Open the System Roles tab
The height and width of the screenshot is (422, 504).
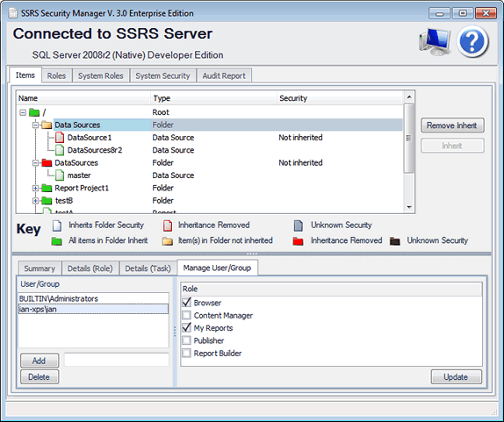click(101, 75)
